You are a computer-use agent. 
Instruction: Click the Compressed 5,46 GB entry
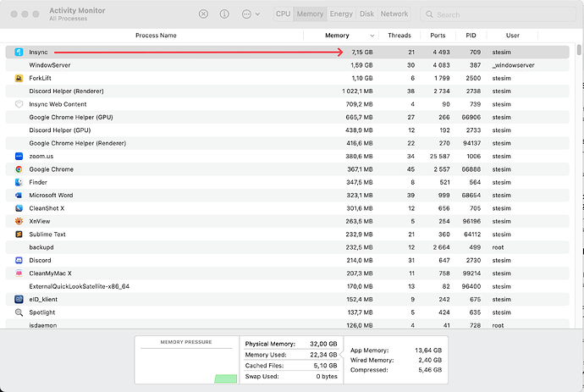396,370
